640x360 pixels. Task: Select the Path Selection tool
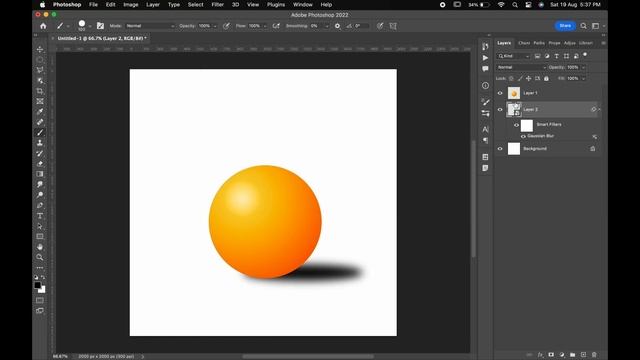(x=40, y=226)
